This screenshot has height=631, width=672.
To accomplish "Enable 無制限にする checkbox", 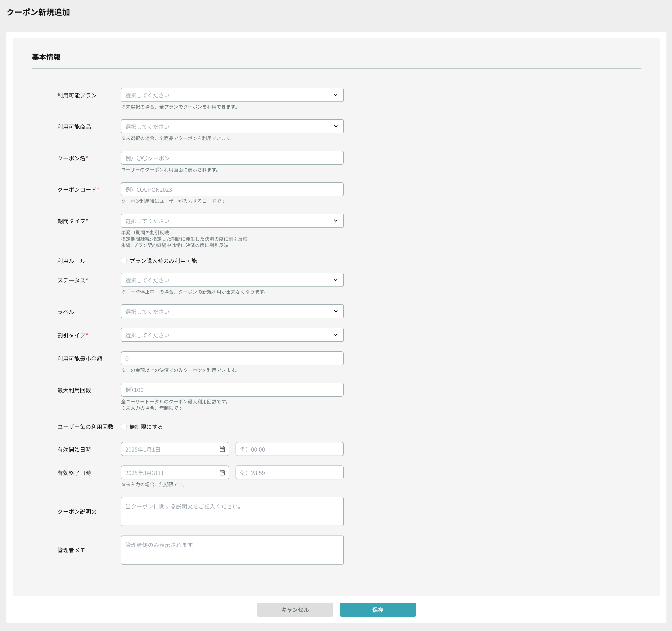I will click(x=124, y=427).
